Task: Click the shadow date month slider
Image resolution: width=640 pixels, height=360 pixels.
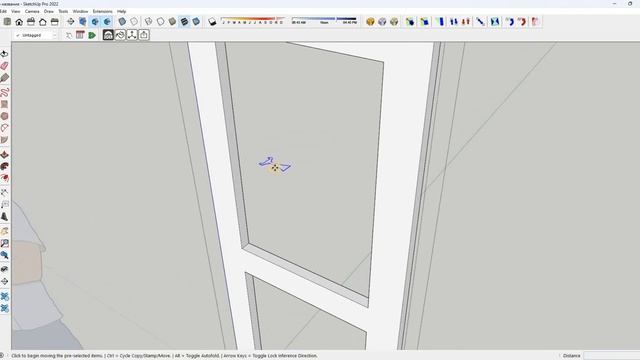Action: tap(253, 20)
